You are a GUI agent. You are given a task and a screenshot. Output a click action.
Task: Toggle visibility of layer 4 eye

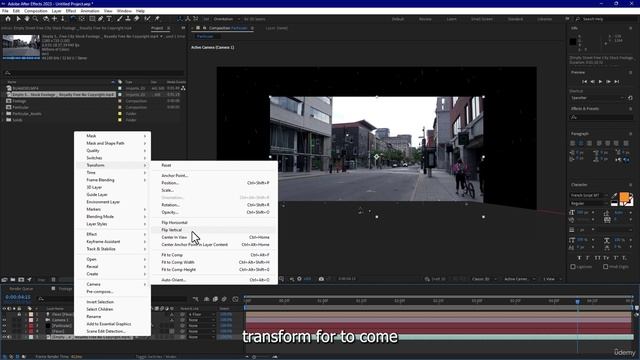4,331
